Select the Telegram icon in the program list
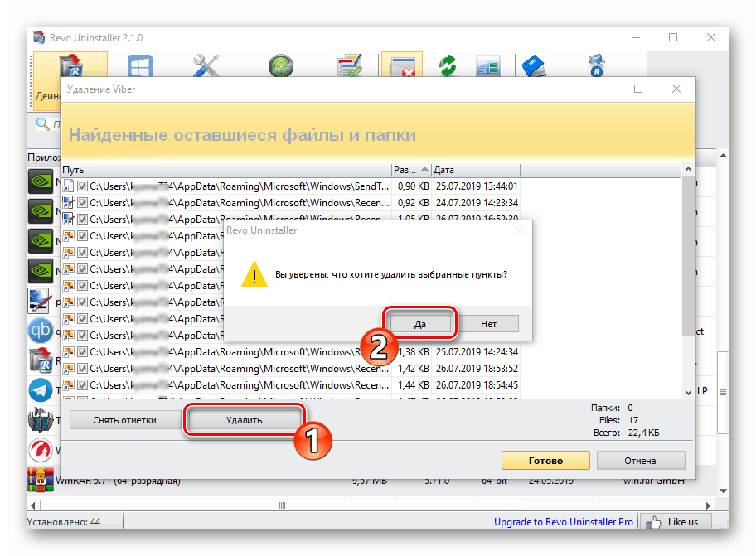 41,390
